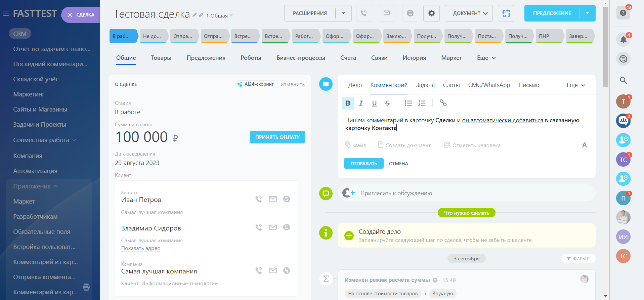Image resolution: width=644 pixels, height=300 pixels.
Task: Open the arrow next to Предложение button
Action: [587, 13]
